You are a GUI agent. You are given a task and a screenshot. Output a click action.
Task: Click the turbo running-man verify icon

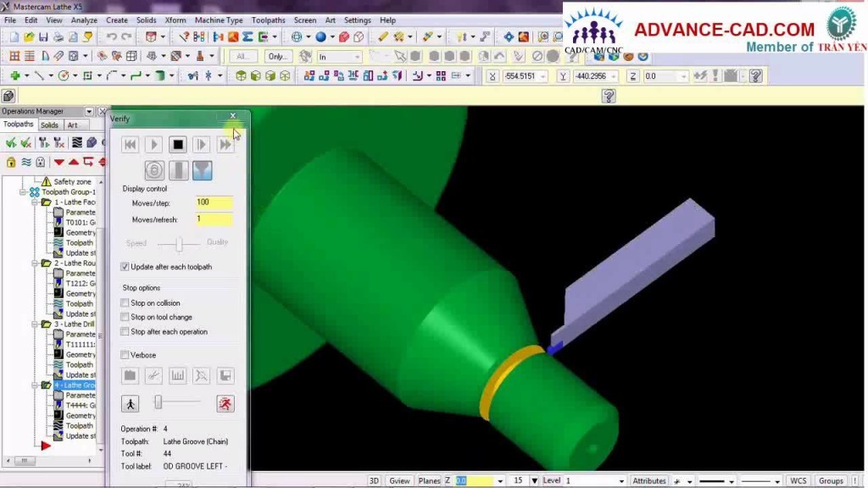[x=225, y=403]
